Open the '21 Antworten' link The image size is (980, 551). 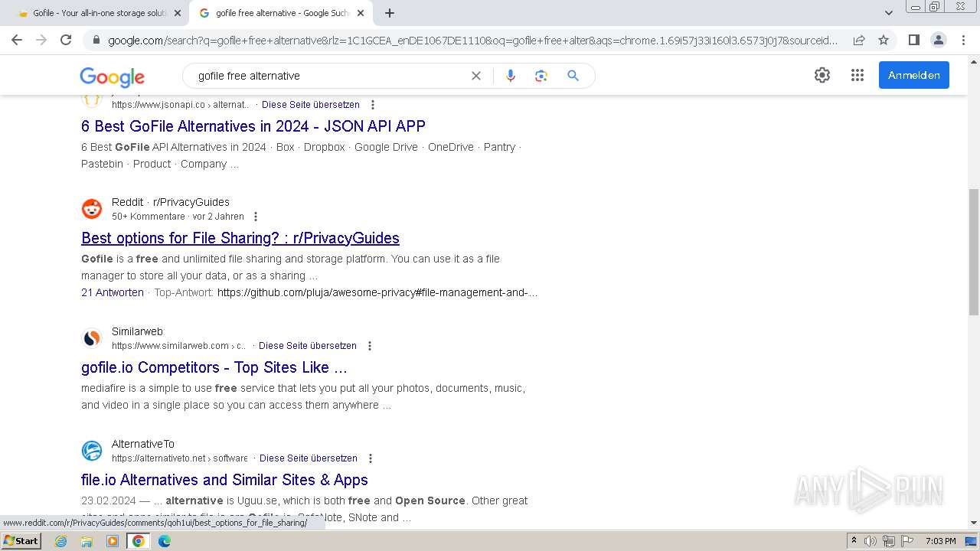click(113, 292)
